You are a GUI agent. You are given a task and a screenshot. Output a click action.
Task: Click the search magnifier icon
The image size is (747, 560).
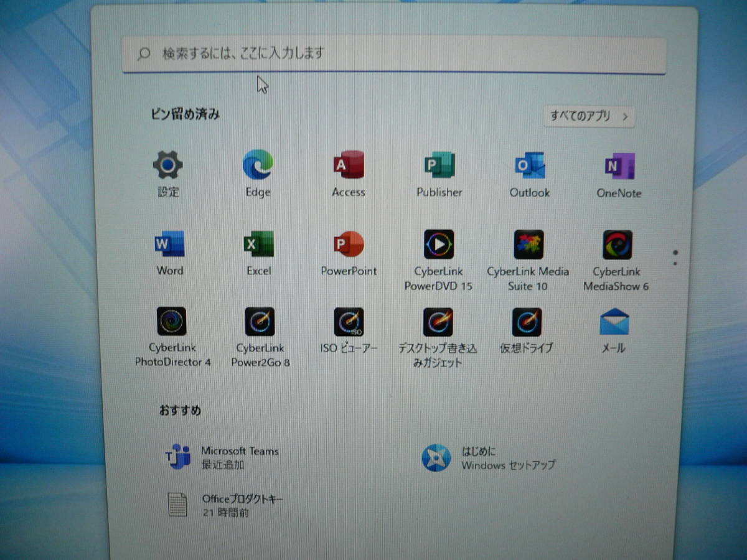(144, 54)
